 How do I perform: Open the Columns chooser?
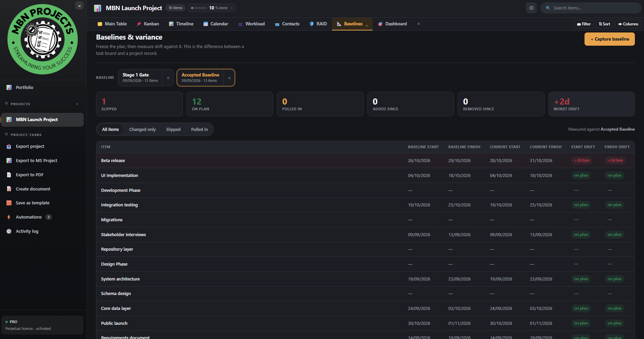(x=628, y=24)
